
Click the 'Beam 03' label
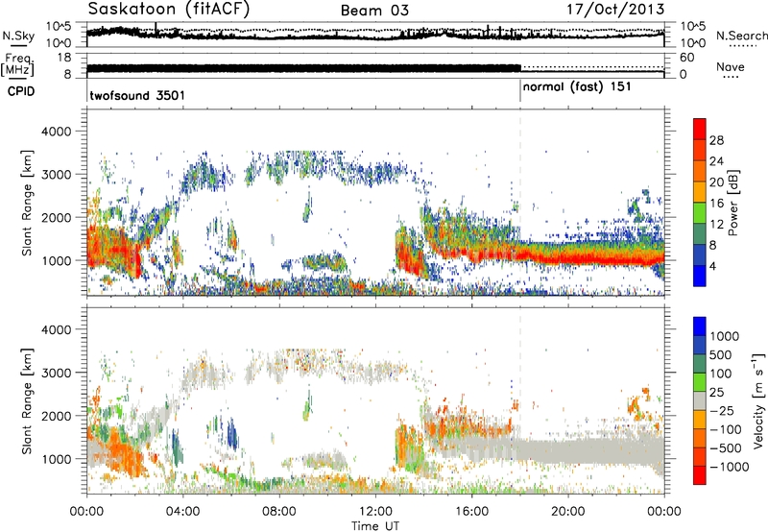click(374, 11)
